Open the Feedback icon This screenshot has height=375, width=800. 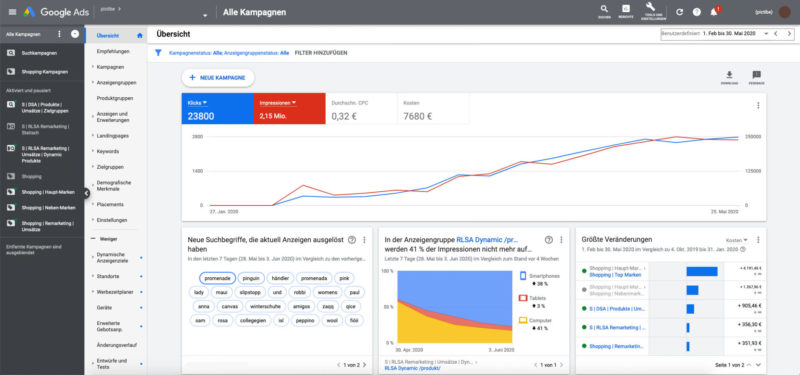pyautogui.click(x=756, y=74)
